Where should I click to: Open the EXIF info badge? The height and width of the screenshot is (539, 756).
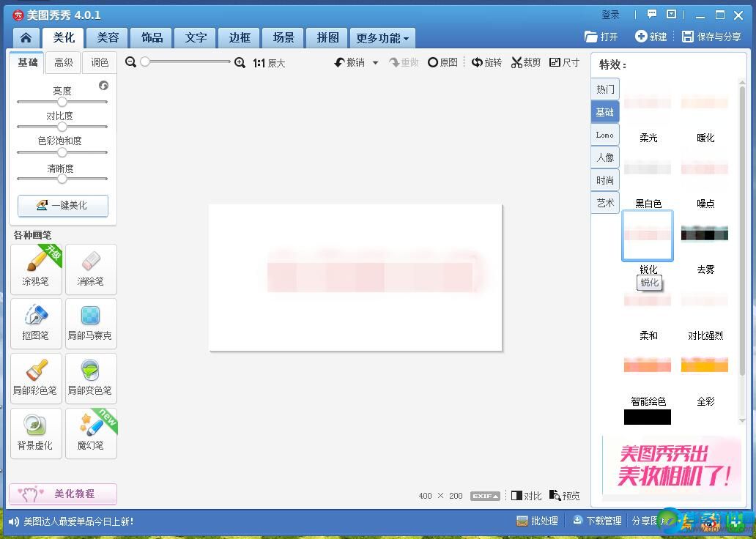485,496
